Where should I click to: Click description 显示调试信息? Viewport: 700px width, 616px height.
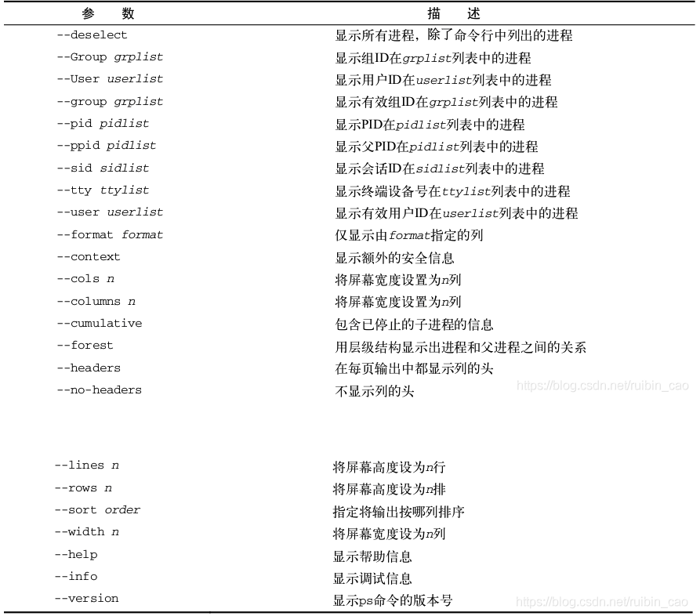pos(372,578)
